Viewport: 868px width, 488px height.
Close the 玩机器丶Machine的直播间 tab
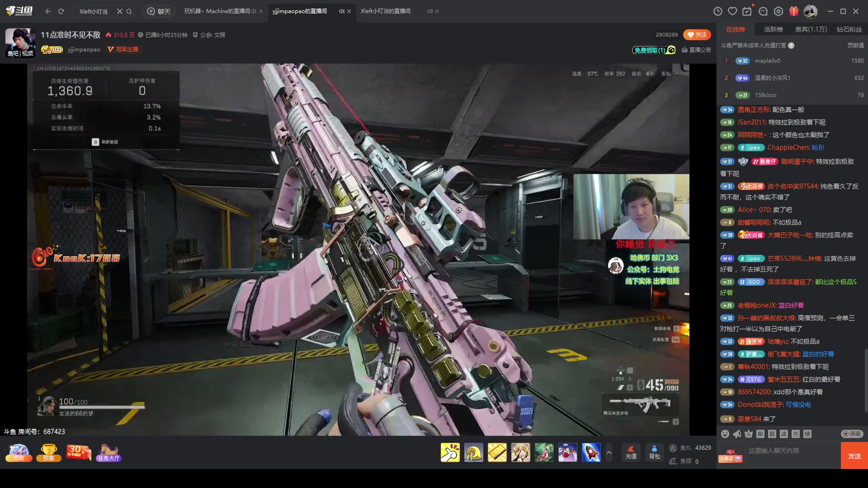click(261, 11)
